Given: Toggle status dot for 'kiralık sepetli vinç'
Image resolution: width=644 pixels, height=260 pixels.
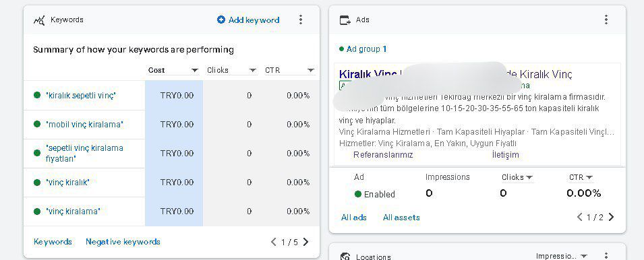Looking at the screenshot, I should click(37, 95).
